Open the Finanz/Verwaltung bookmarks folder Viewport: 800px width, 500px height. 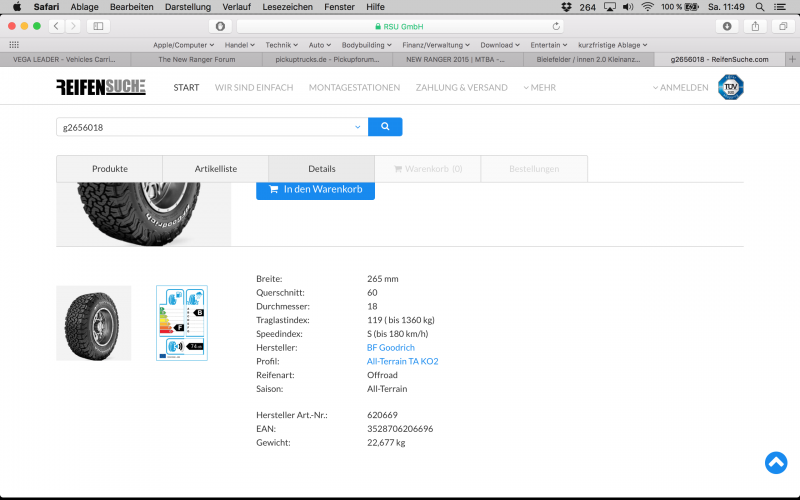pyautogui.click(x=436, y=45)
